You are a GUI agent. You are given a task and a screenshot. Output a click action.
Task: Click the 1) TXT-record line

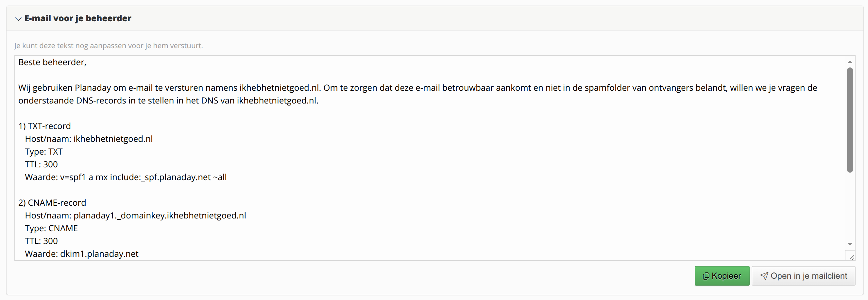pos(44,126)
